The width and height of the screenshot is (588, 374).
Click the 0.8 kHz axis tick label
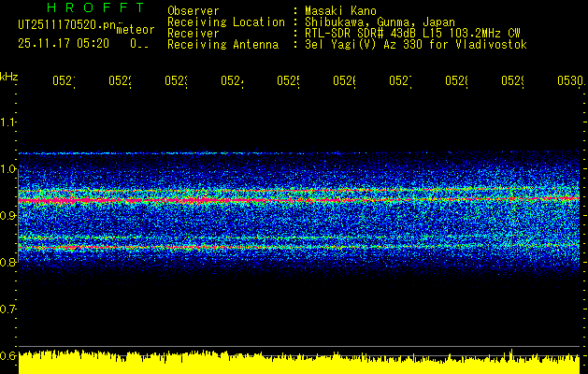coord(7,262)
